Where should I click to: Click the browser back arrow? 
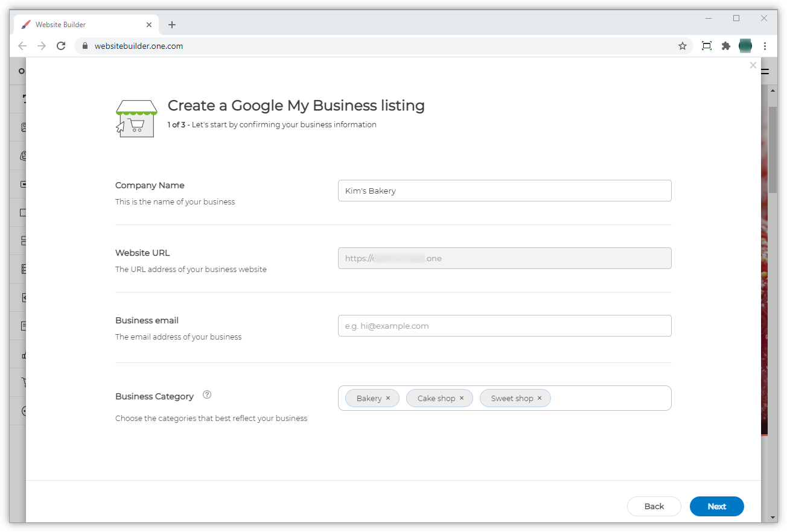[x=22, y=46]
